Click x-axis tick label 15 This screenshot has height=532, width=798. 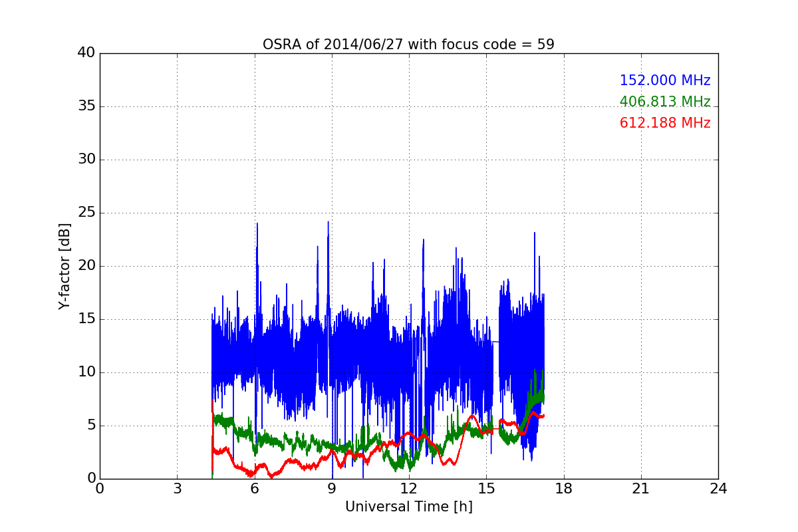click(486, 489)
